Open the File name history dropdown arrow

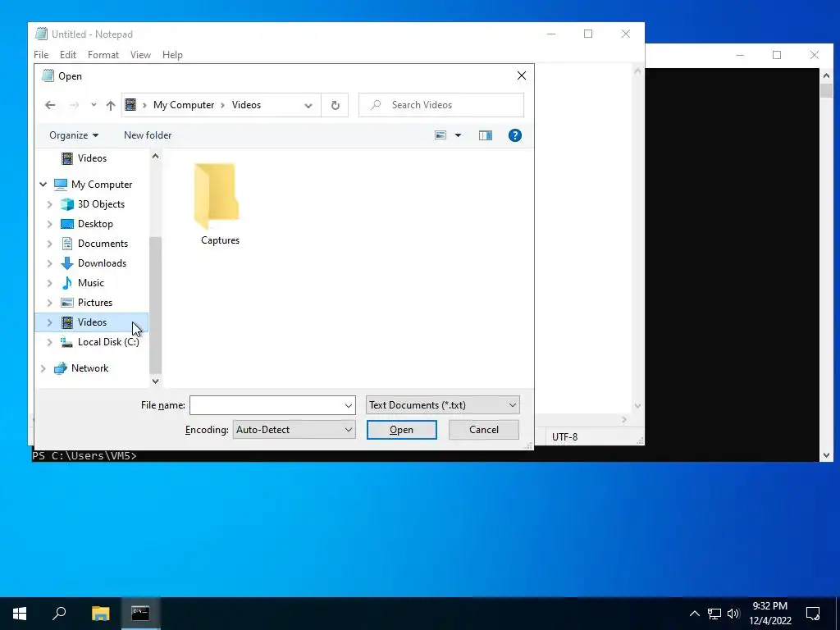[348, 405]
